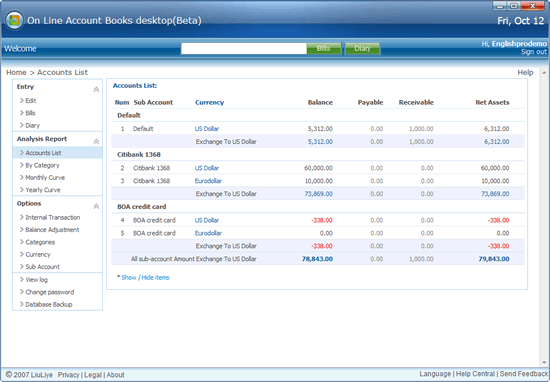Image resolution: width=550 pixels, height=382 pixels.
Task: Click Legal footer link
Action: coord(93,375)
